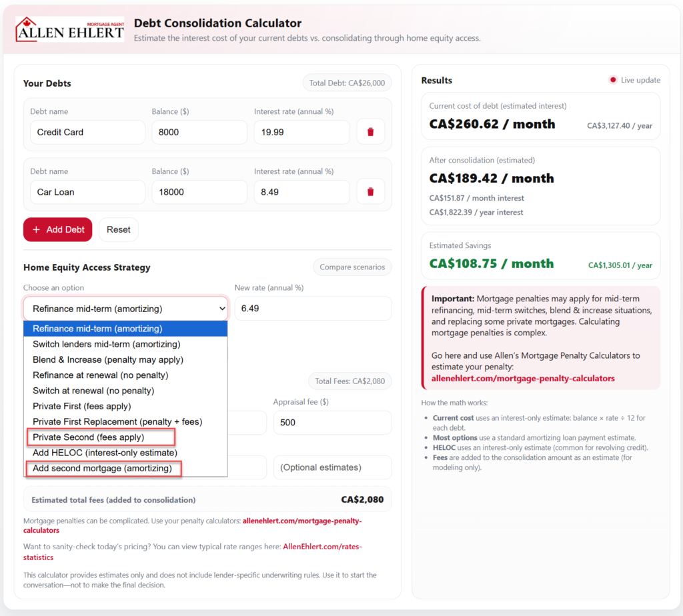Collapse the Choose an option dropdown
Image resolution: width=683 pixels, height=616 pixels.
pyautogui.click(x=125, y=309)
